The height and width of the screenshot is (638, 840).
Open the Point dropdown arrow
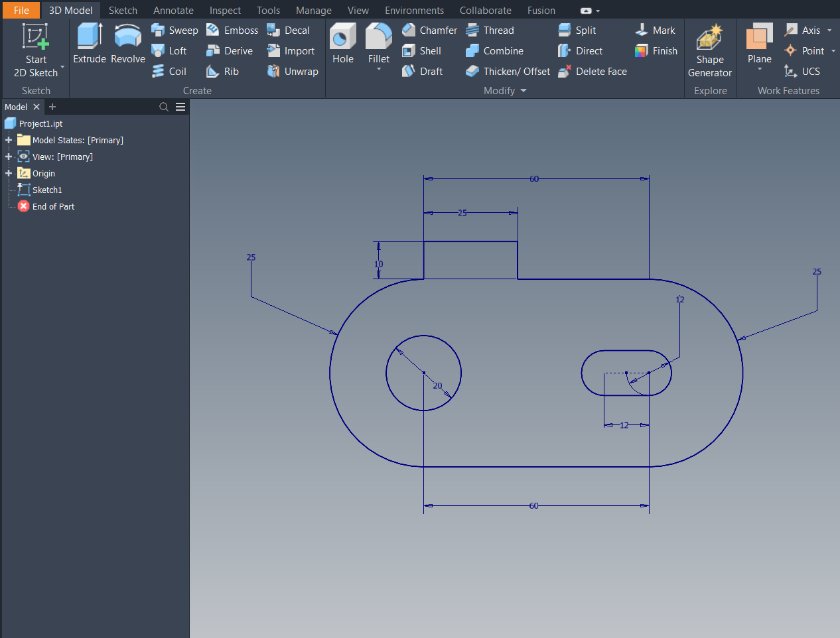pyautogui.click(x=833, y=51)
